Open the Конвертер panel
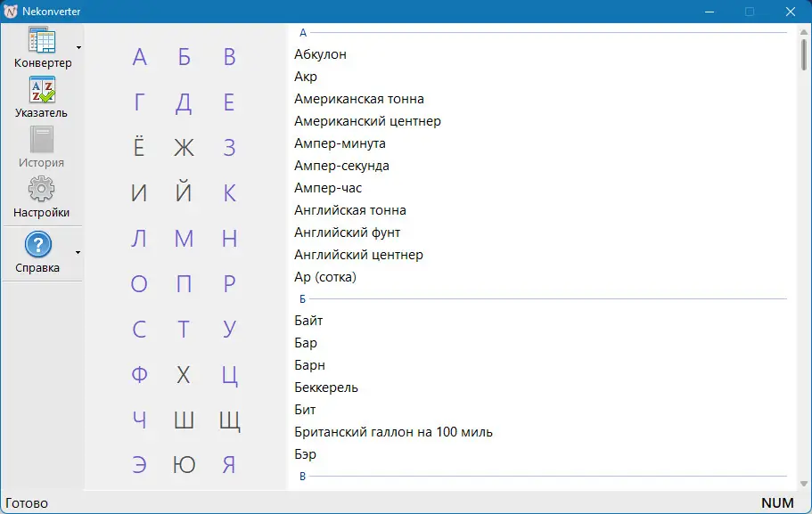 (x=41, y=49)
